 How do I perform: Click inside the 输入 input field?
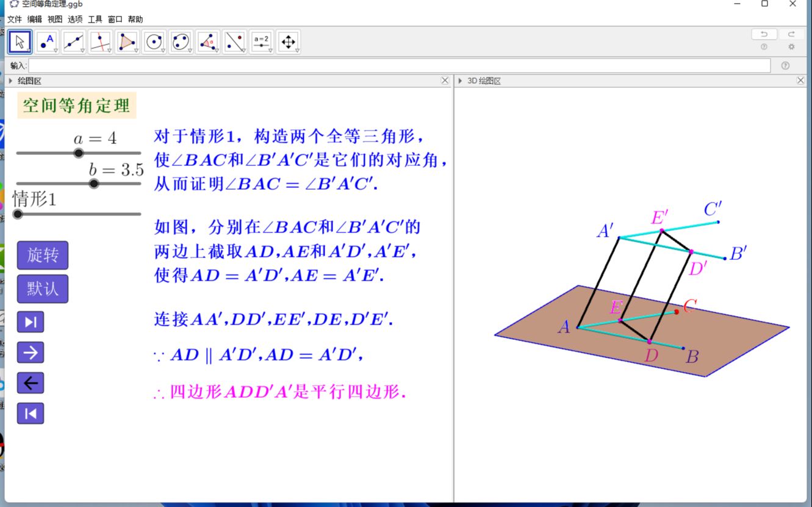399,66
